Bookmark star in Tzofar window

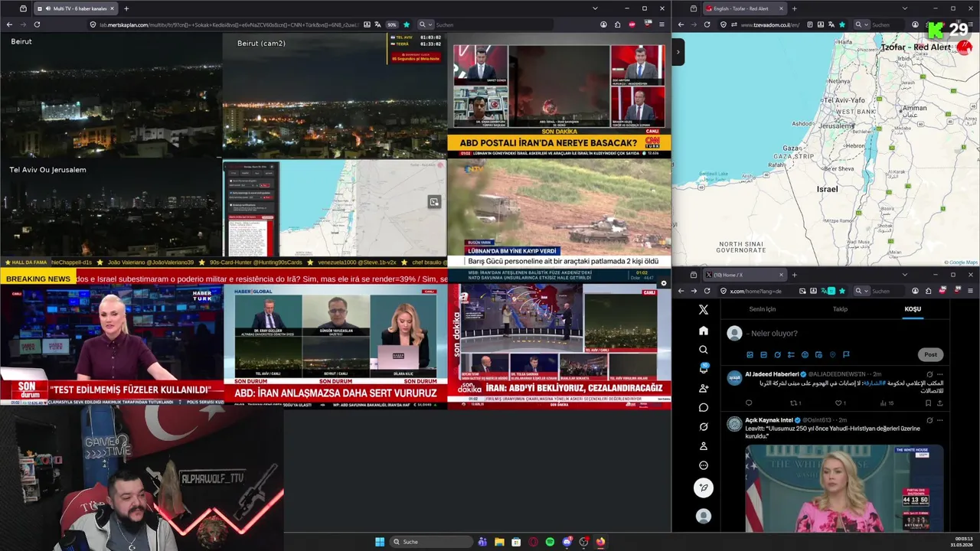point(842,24)
